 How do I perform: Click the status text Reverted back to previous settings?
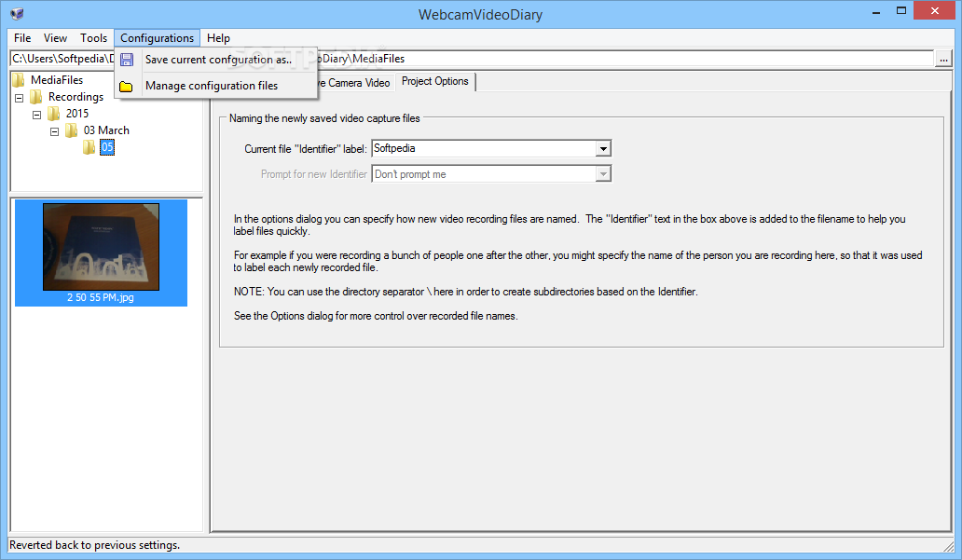tap(94, 545)
